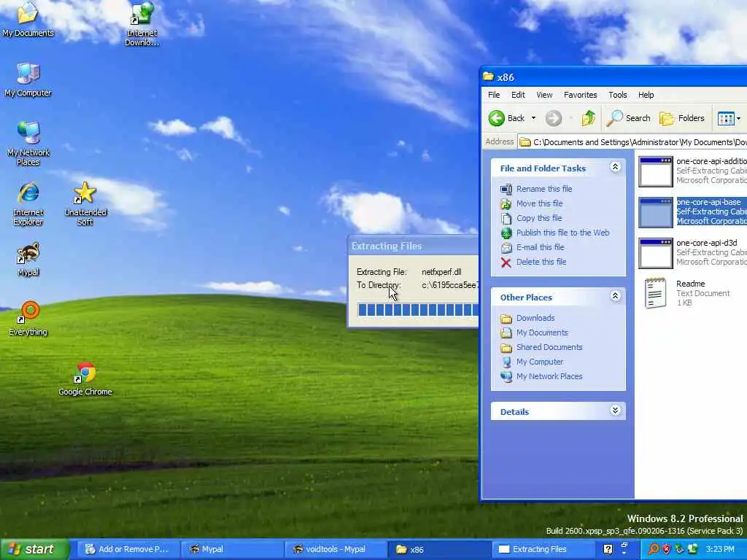
Task: Open Internet Download Manager desktop shortcut
Action: 142,24
